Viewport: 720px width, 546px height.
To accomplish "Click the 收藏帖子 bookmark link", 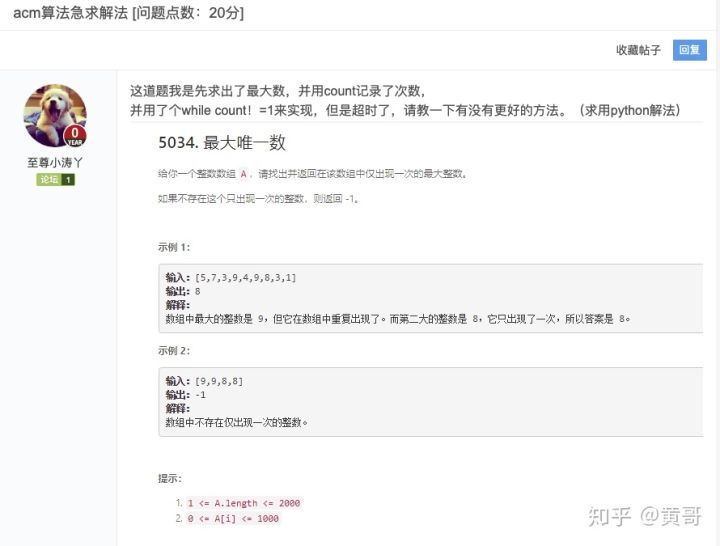I will (638, 50).
